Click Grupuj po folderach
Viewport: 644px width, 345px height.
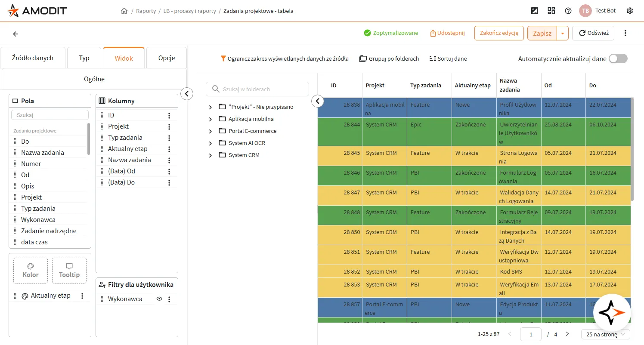[x=389, y=59]
